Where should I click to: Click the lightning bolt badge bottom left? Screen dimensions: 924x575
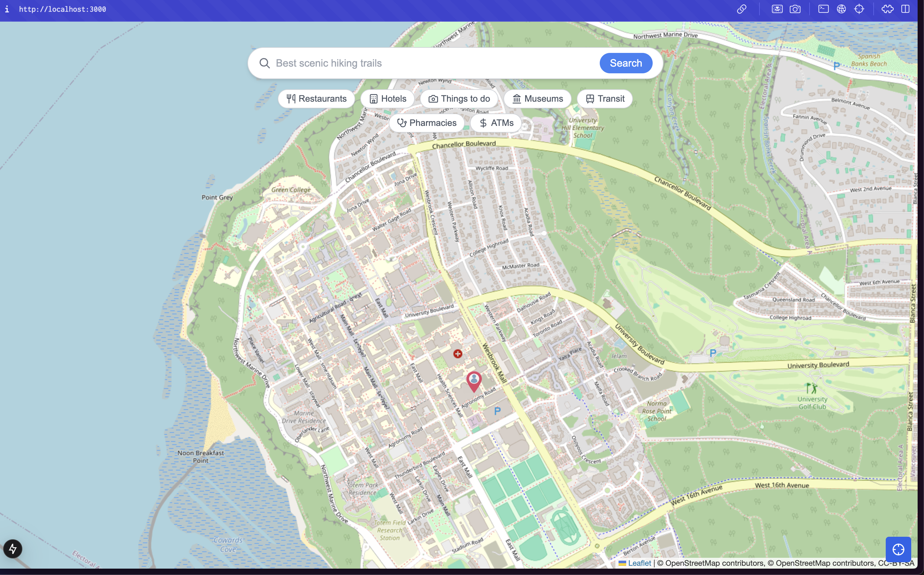coord(12,549)
